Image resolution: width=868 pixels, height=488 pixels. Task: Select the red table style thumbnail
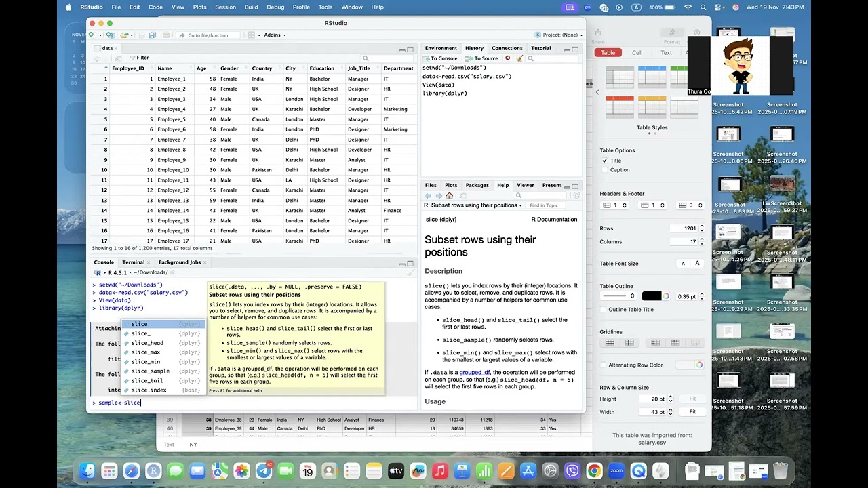(619, 107)
